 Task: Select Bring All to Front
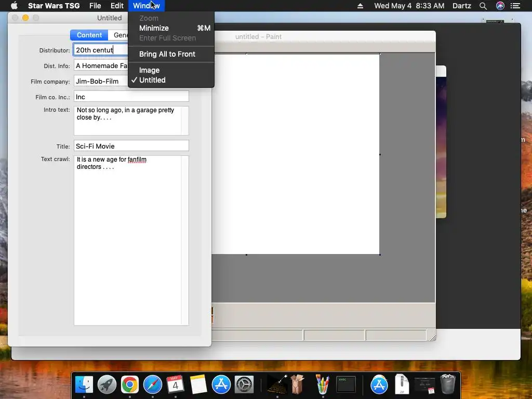[x=171, y=54]
